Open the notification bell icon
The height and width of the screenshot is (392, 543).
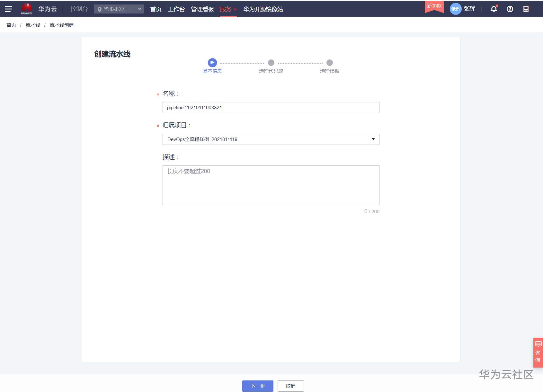[x=494, y=9]
